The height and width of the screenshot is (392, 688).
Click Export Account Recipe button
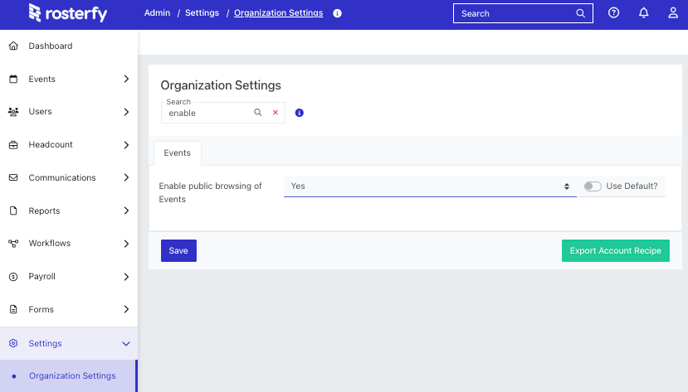click(616, 251)
